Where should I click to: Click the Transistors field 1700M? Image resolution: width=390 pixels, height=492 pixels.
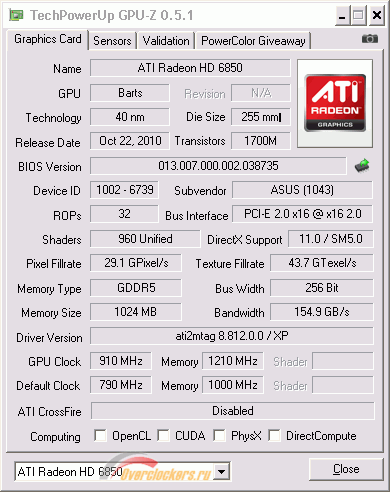pyautogui.click(x=261, y=141)
